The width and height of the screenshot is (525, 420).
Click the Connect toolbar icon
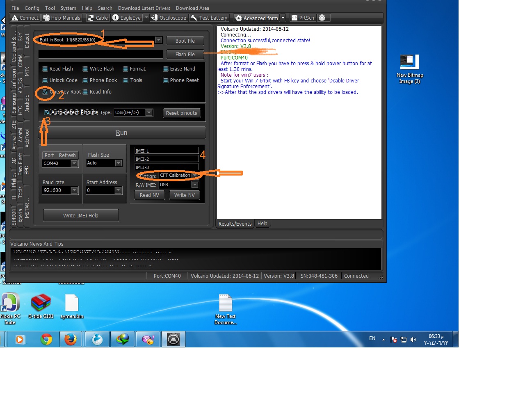click(25, 18)
